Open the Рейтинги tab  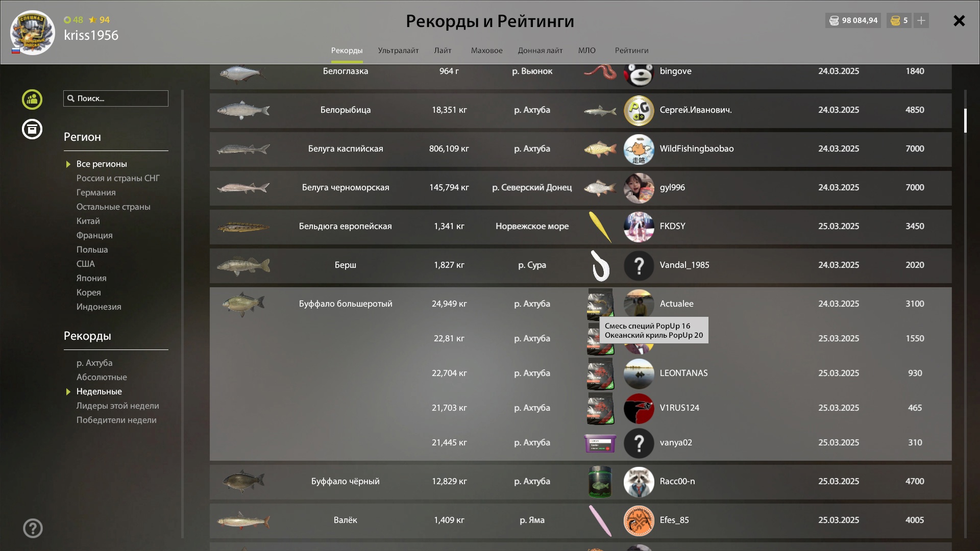[631, 51]
